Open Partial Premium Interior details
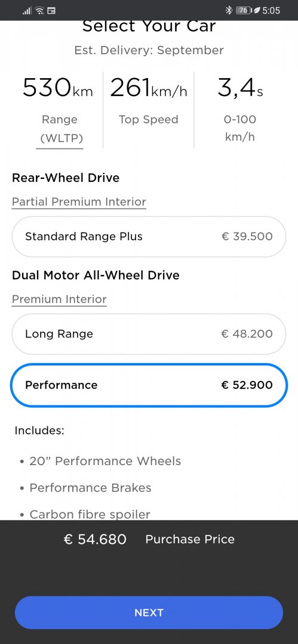Viewport: 298px width, 644px height. (x=79, y=202)
